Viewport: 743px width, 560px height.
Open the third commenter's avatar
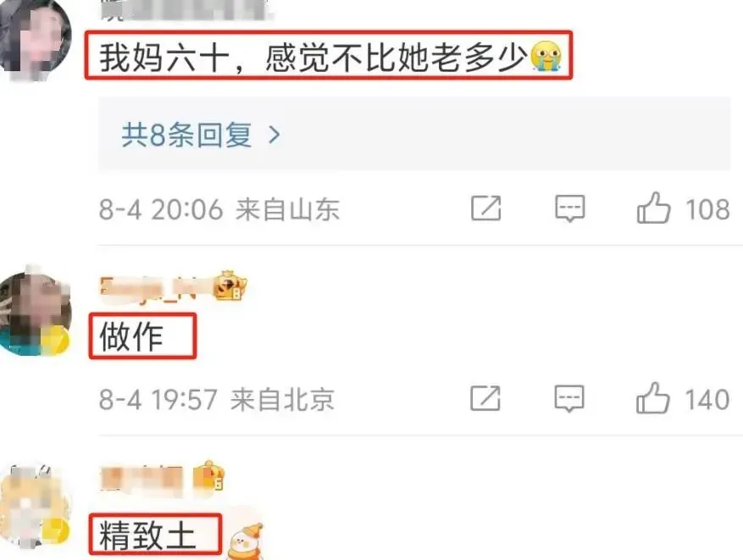(34, 507)
